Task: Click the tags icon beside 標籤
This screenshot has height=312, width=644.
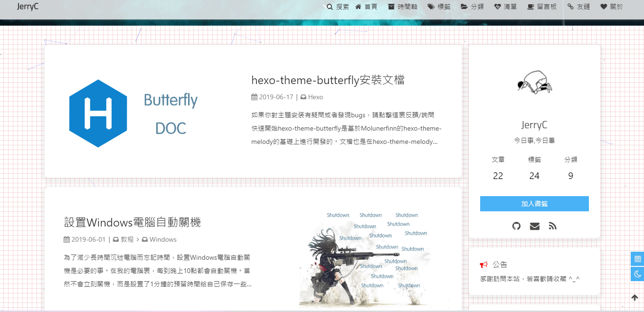Action: pos(431,7)
